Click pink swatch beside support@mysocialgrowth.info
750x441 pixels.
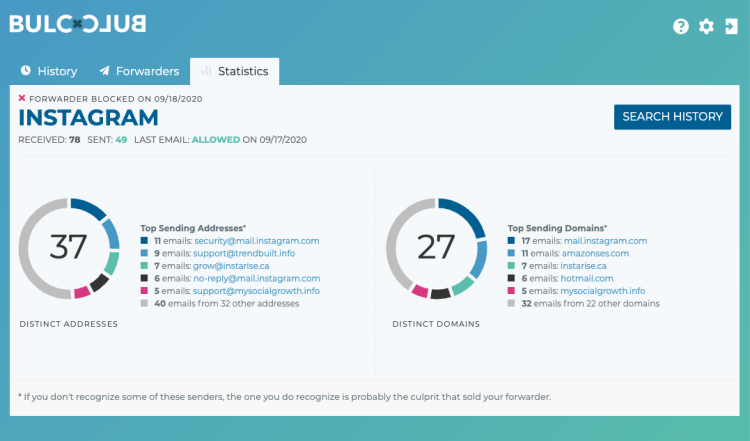tap(144, 290)
